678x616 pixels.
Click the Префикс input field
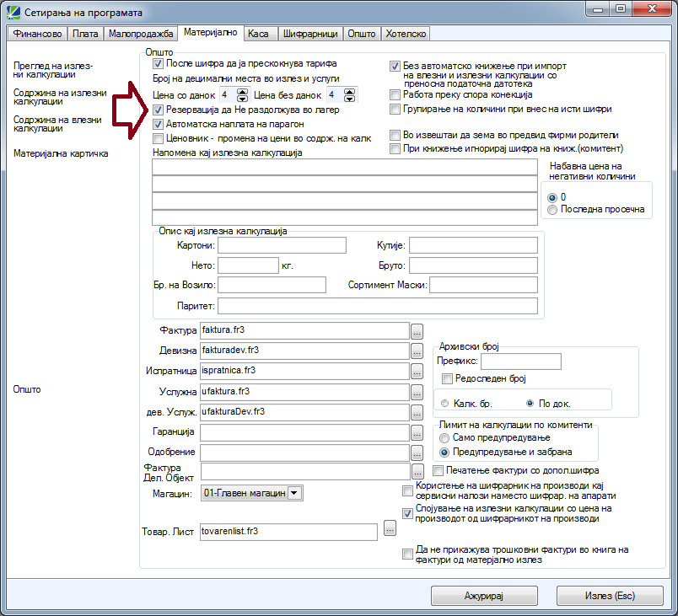521,362
